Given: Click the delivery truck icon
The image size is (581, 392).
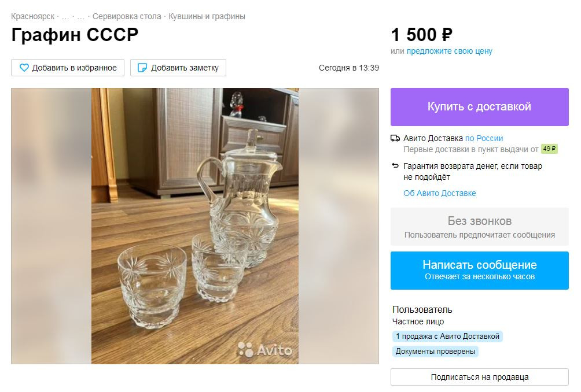Looking at the screenshot, I should (x=395, y=138).
